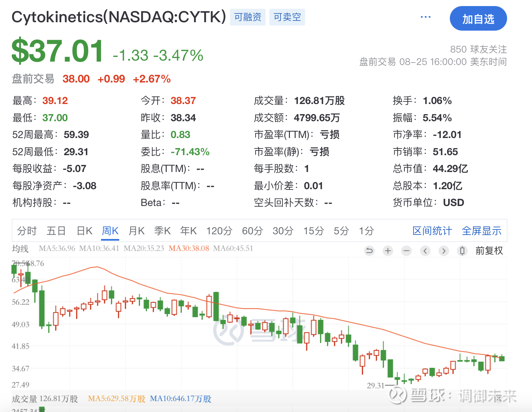The image size is (532, 412).
Task: Click the undo/reset chart icon
Action: (x=369, y=251)
